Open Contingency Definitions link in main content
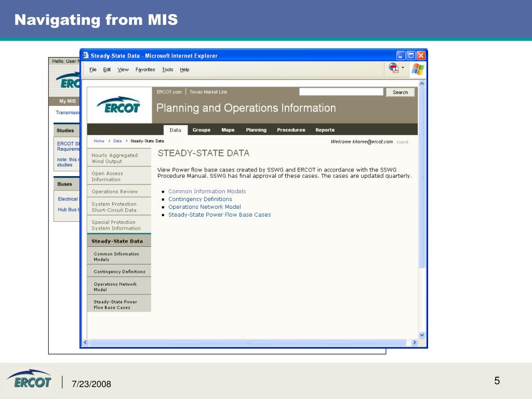The width and height of the screenshot is (532, 399). tap(200, 199)
